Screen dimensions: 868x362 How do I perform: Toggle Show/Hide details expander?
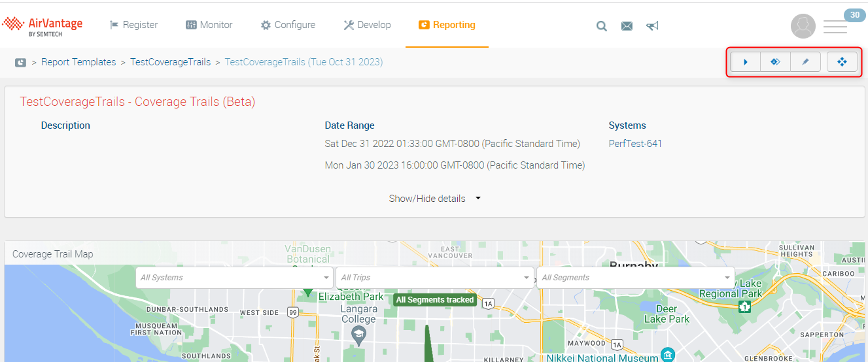pyautogui.click(x=434, y=199)
